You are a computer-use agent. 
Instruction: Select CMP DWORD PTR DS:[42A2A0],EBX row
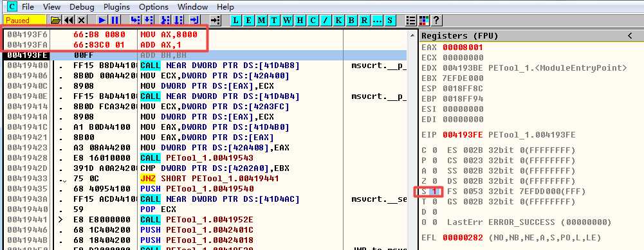point(205,168)
